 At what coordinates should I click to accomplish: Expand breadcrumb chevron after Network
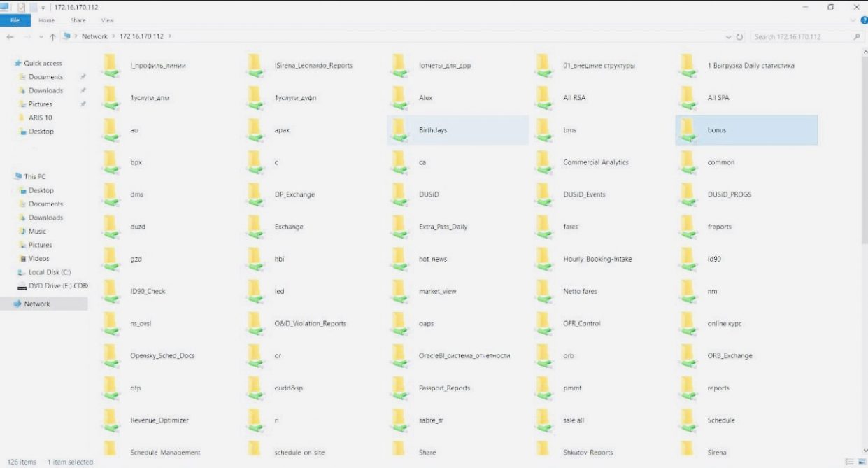[x=114, y=36]
